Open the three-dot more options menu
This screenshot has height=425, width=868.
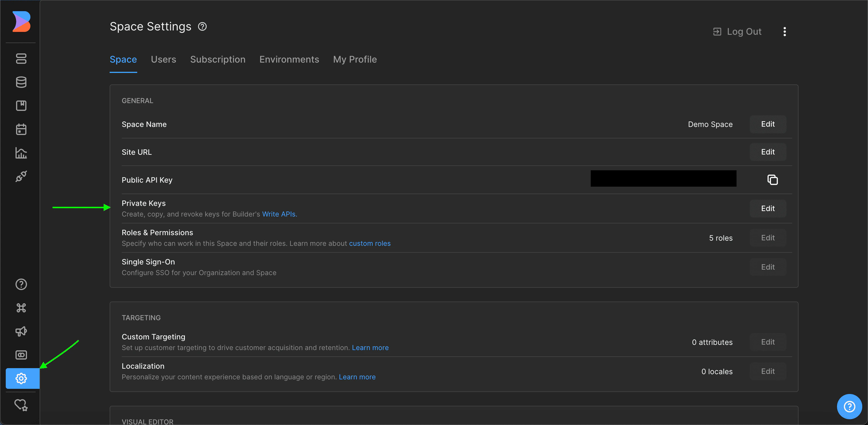pyautogui.click(x=785, y=32)
